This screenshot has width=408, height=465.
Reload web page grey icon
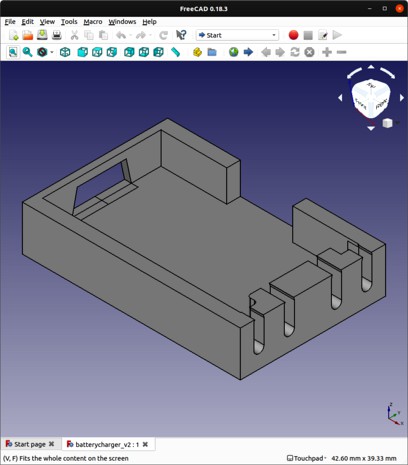pyautogui.click(x=295, y=52)
